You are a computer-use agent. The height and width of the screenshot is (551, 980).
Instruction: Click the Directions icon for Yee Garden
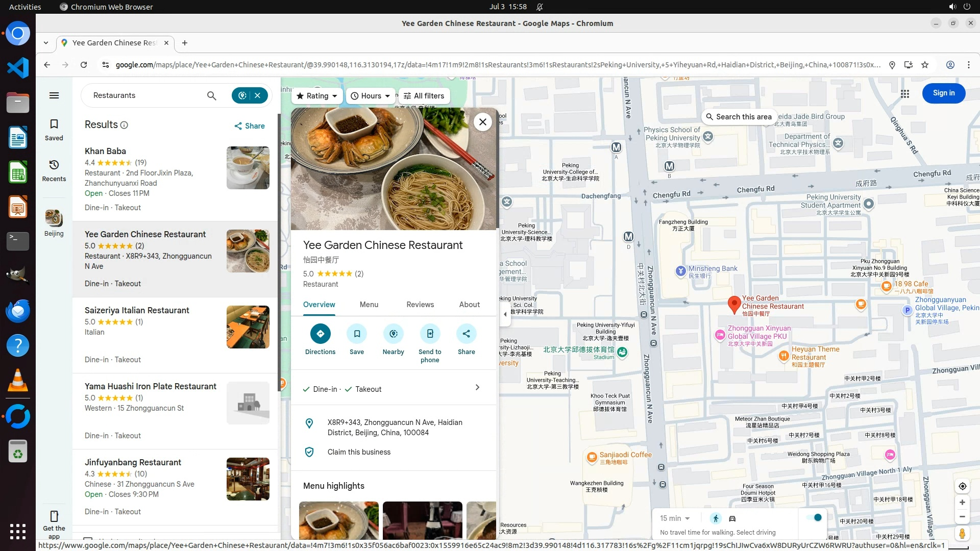pyautogui.click(x=320, y=334)
